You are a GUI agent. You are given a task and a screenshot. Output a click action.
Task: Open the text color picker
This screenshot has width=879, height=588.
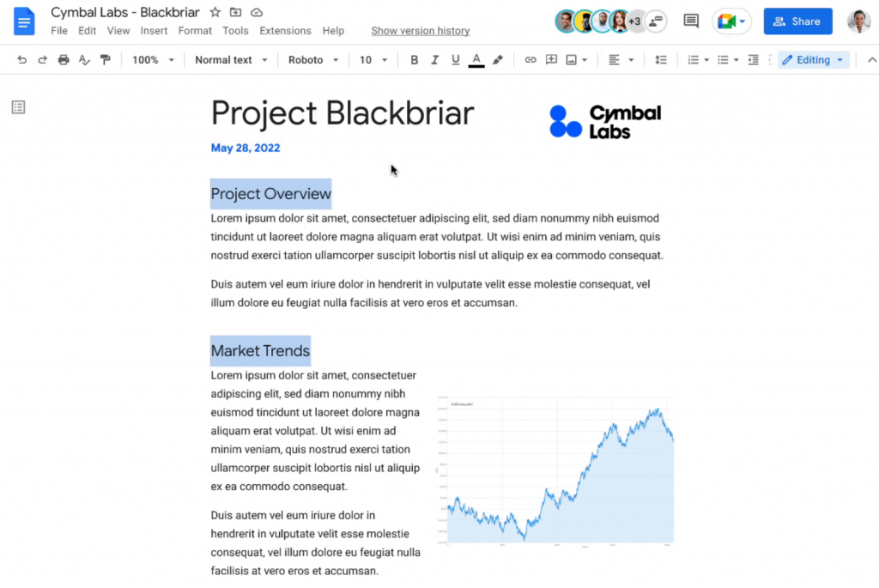coord(476,59)
